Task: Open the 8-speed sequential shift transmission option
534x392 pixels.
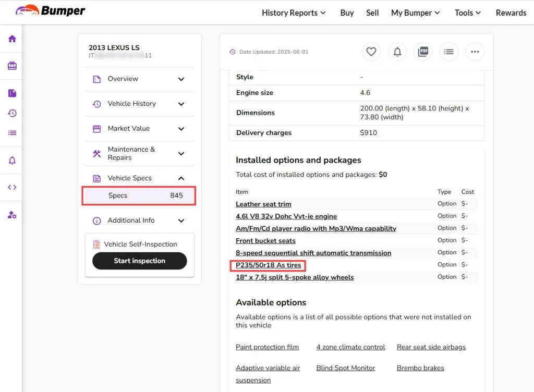Action: [313, 253]
